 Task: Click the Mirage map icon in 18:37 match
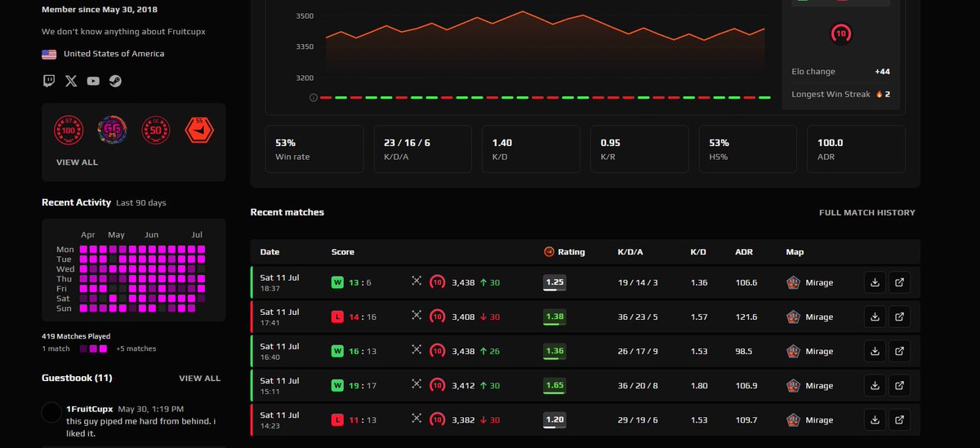(x=793, y=282)
